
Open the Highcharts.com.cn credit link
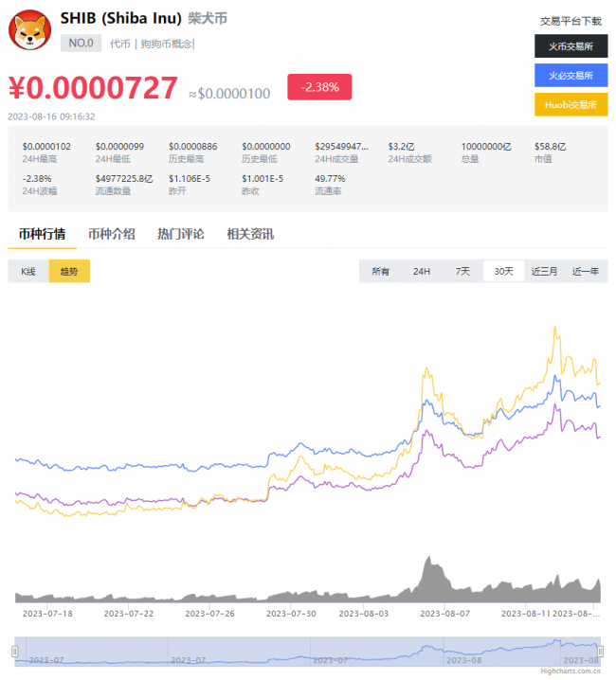[x=571, y=671]
